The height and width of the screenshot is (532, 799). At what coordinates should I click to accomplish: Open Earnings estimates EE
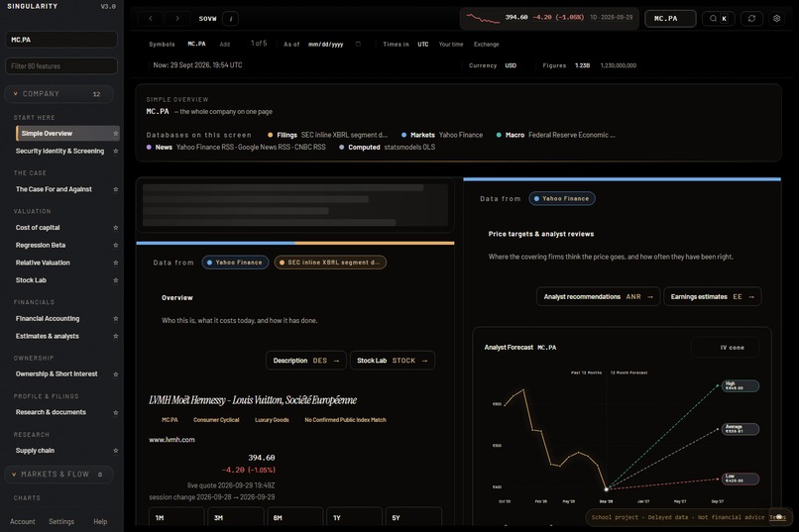pyautogui.click(x=713, y=297)
